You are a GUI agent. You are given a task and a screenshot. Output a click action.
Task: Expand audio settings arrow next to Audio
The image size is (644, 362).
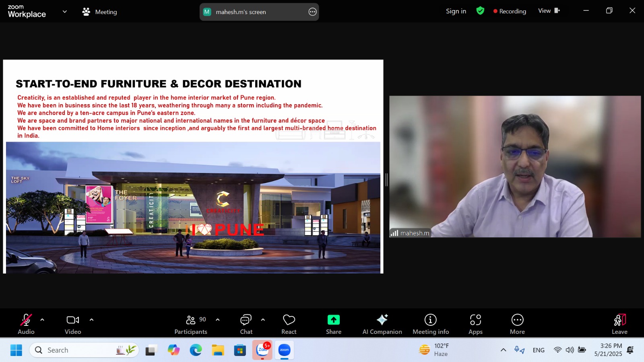(x=42, y=320)
